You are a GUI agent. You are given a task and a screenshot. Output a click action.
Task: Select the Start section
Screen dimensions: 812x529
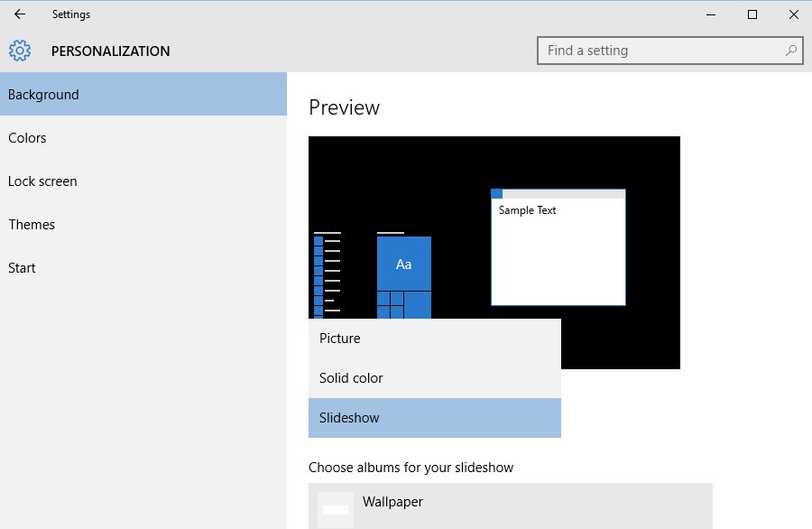point(143,268)
